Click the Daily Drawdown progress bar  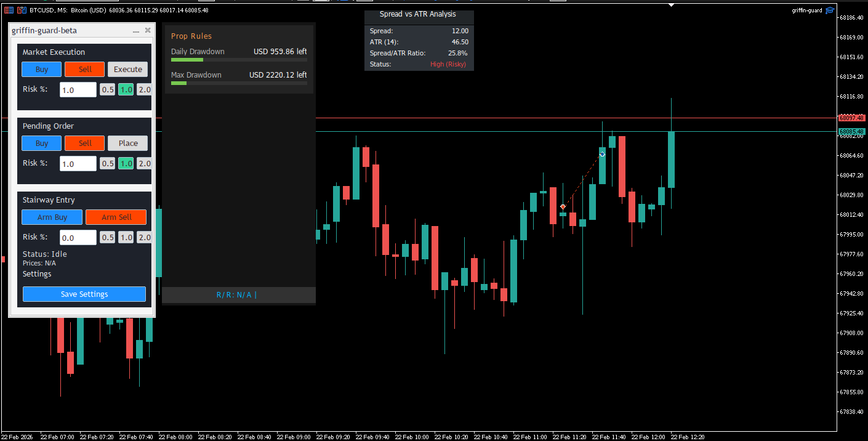click(238, 60)
